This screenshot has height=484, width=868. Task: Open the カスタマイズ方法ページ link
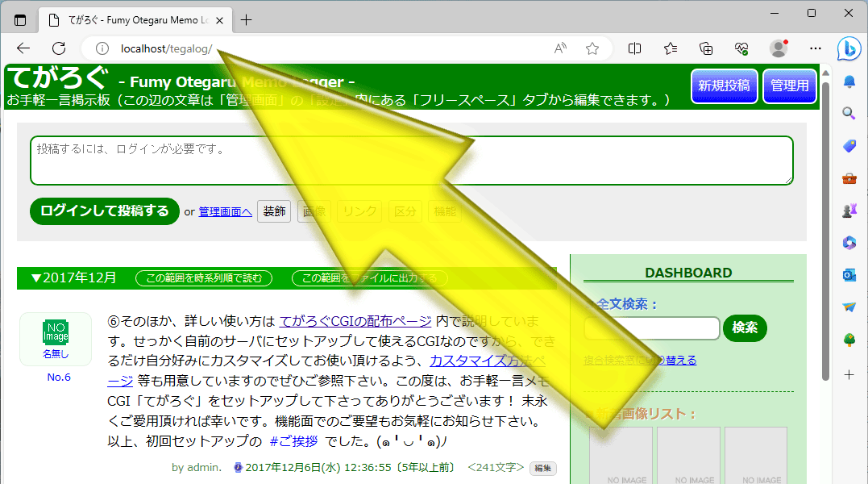coord(487,361)
